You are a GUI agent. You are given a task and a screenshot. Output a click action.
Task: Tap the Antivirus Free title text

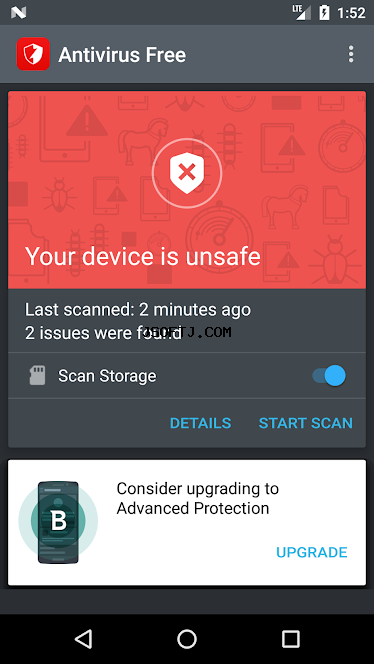122,55
